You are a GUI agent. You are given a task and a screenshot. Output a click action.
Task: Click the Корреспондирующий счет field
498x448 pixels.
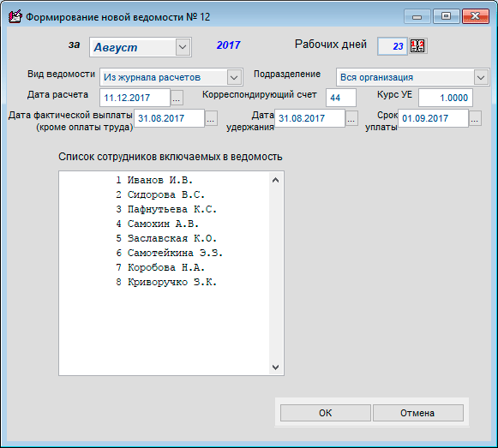pos(341,98)
